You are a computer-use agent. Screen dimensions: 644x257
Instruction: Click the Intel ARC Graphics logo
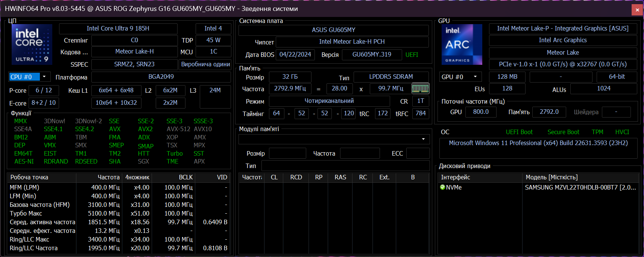[x=462, y=44]
